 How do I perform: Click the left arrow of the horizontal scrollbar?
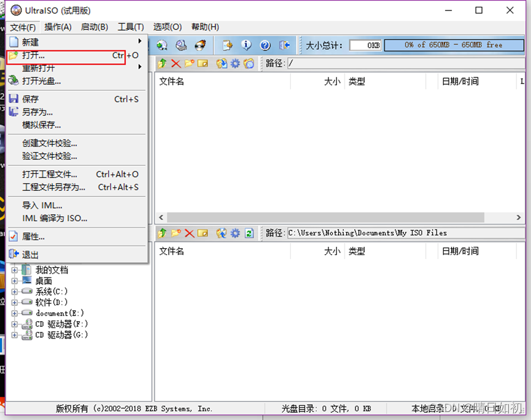tap(161, 217)
